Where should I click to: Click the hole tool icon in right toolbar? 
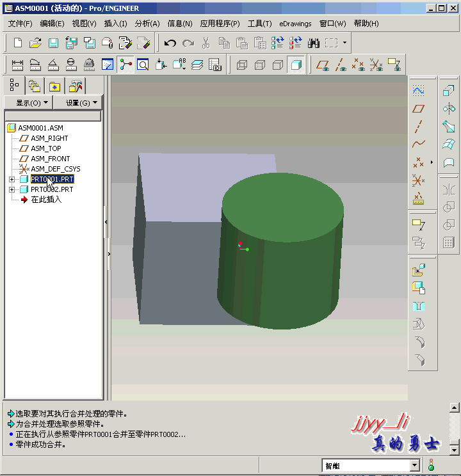pyautogui.click(x=419, y=306)
